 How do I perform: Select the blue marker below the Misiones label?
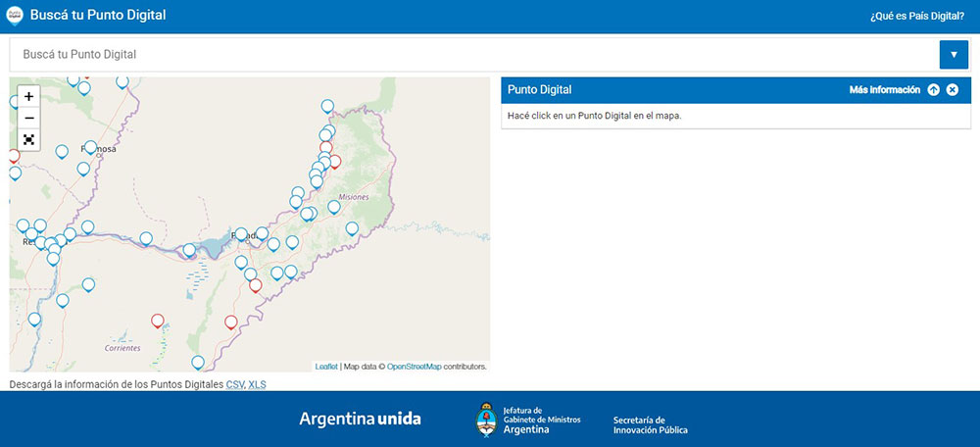point(333,207)
